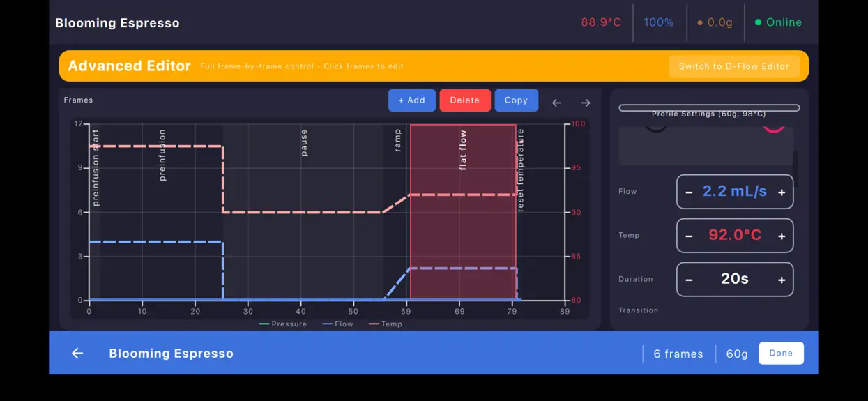This screenshot has width=868, height=401.
Task: Raise temp with the plus icon
Action: click(x=782, y=236)
